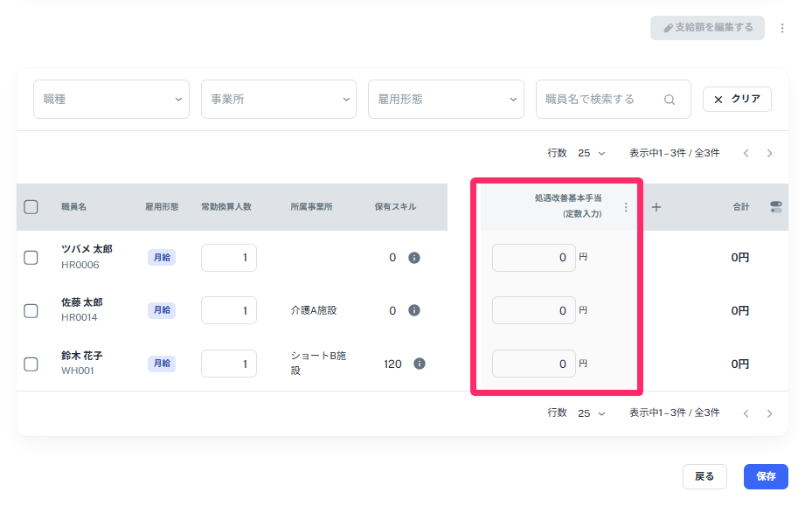Screen dimensions: 812x506
Task: Open the 事業所 (office) filter dropdown
Action: (278, 99)
